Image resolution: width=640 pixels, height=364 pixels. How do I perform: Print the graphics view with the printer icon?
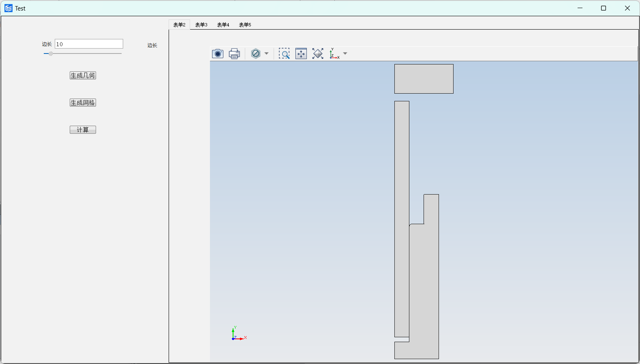click(x=234, y=54)
